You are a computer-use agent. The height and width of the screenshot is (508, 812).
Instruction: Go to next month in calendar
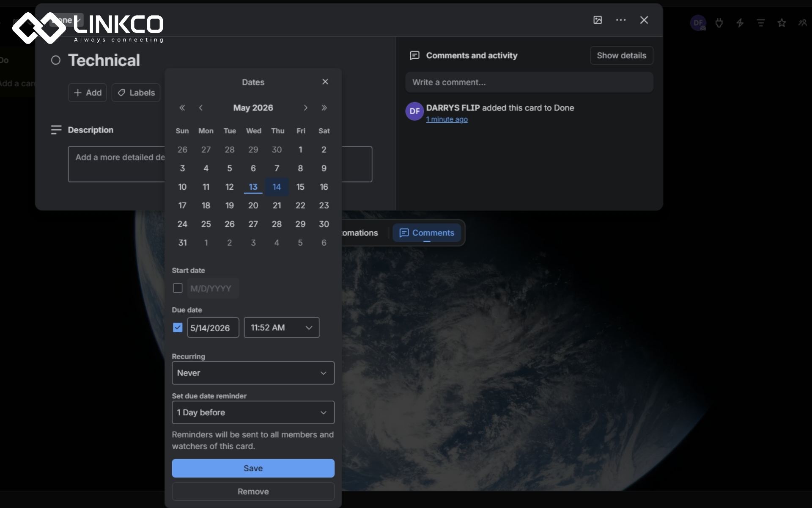[x=305, y=108]
